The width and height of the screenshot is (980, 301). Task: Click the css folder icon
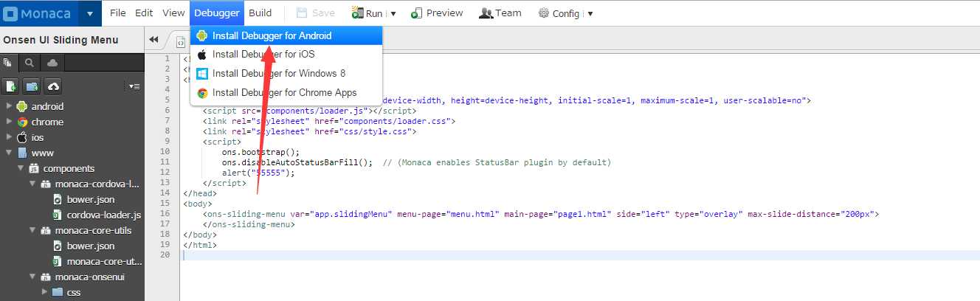[57, 292]
